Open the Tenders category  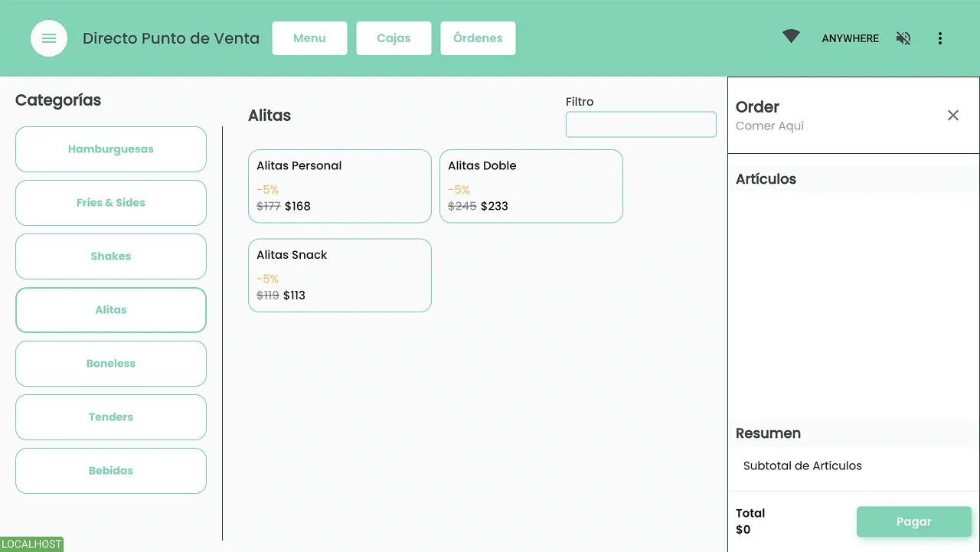(111, 417)
